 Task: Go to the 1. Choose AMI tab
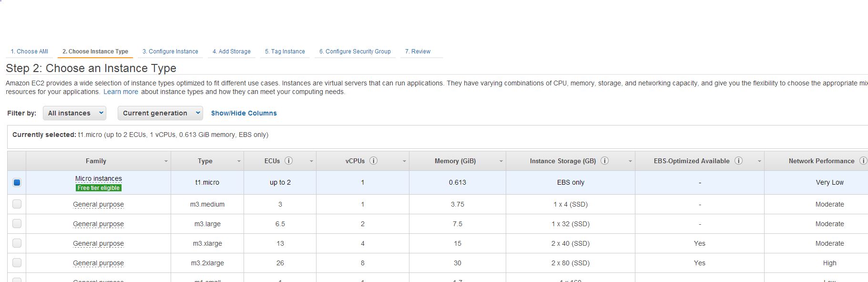[30, 52]
